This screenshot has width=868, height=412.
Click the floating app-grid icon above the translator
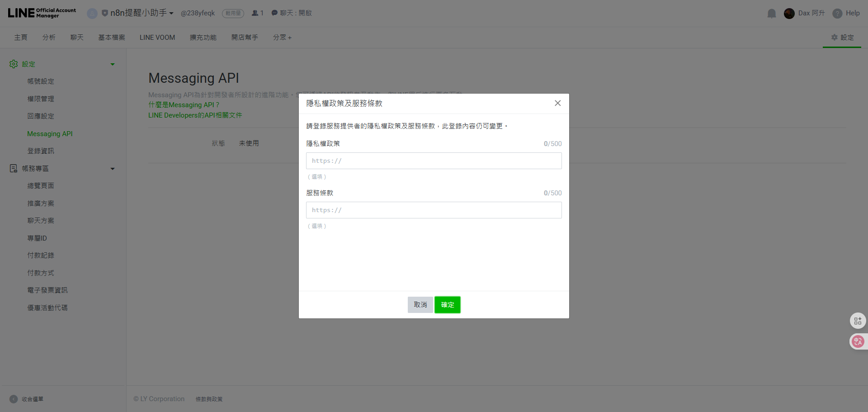pyautogui.click(x=858, y=321)
